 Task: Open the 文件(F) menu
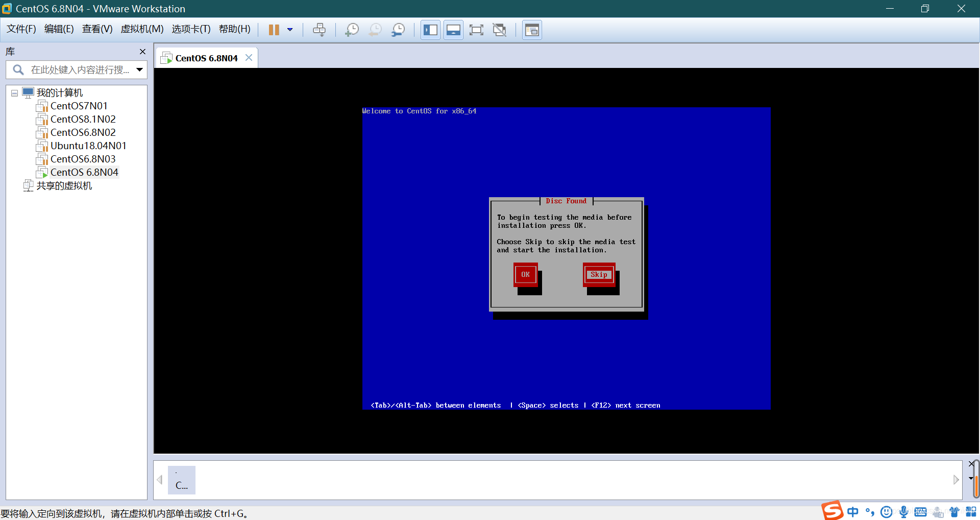pyautogui.click(x=21, y=29)
